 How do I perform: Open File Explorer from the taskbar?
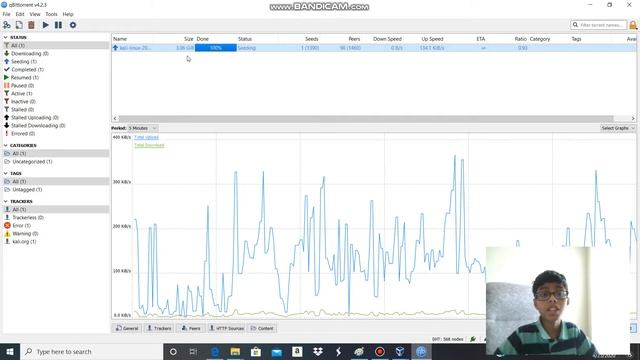point(235,351)
